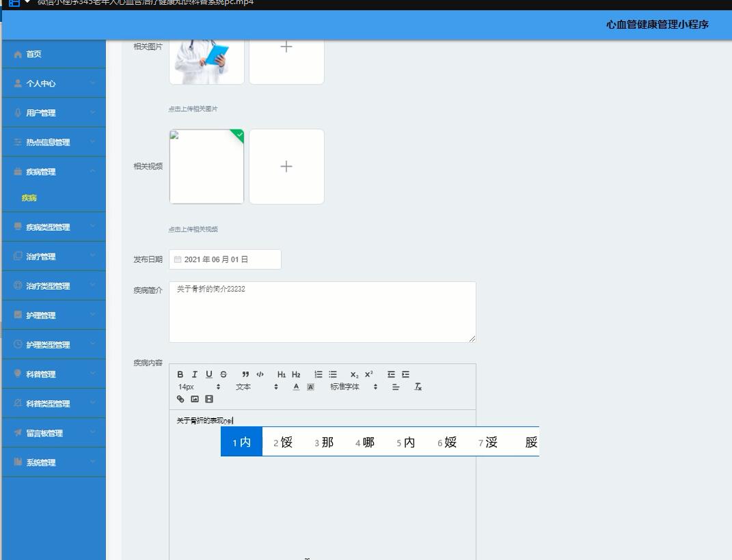Choose IME candidate 6 娞
Image resolution: width=732 pixels, height=560 pixels.
(447, 442)
